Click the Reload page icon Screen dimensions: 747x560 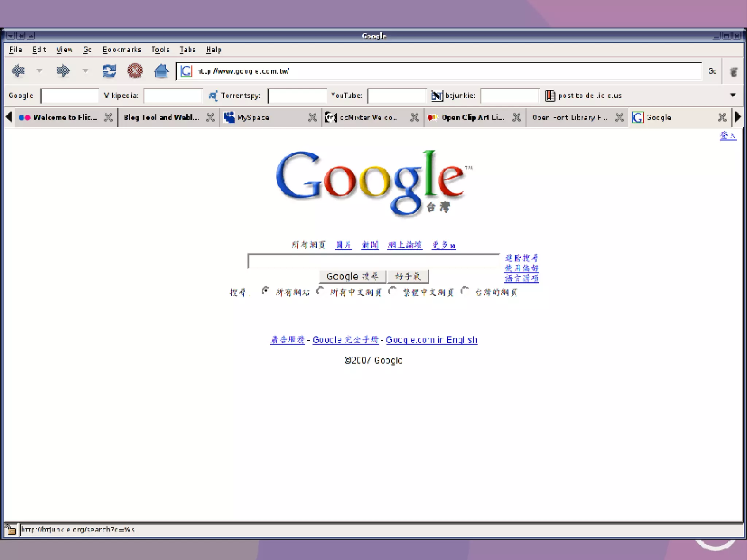(109, 71)
